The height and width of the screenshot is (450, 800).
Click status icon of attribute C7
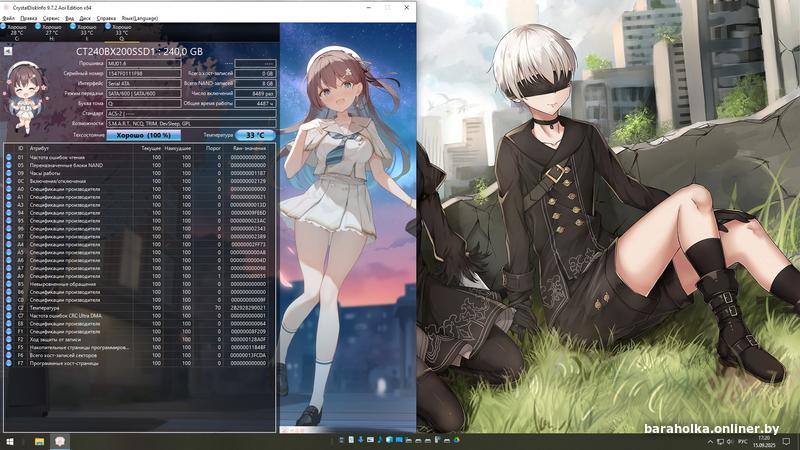point(9,316)
